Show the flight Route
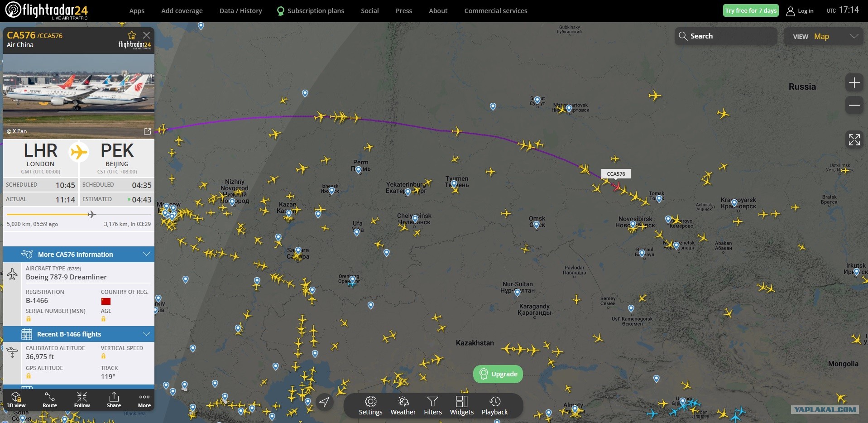 50,400
